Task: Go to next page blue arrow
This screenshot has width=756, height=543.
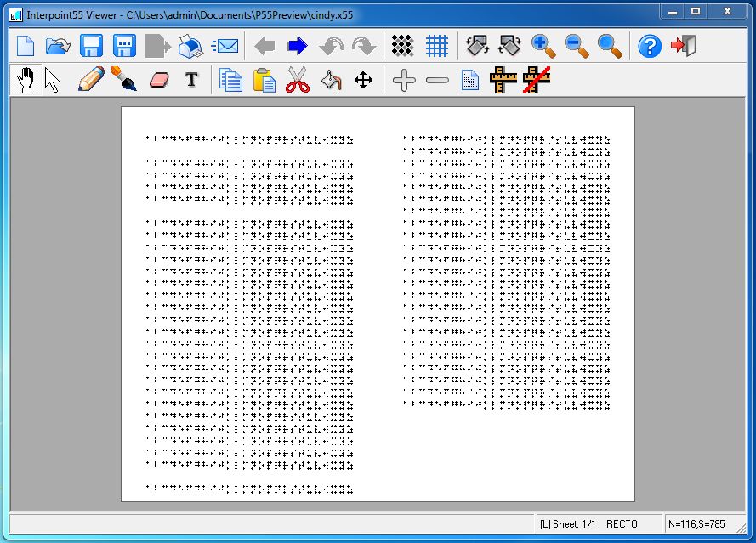Action: [298, 46]
